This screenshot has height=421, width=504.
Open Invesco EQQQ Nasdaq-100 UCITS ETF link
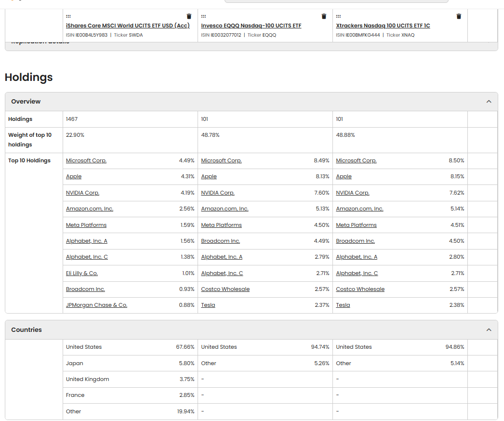(251, 26)
